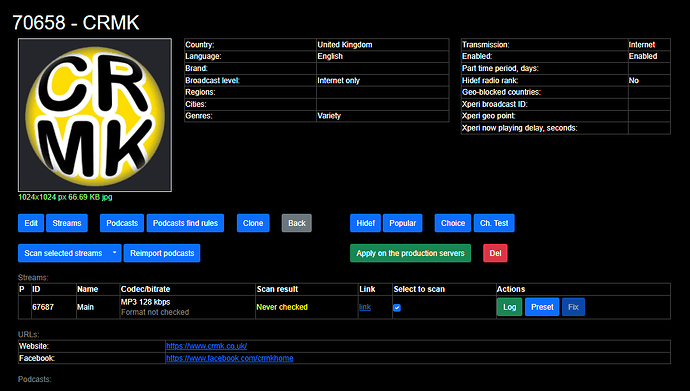Image resolution: width=690 pixels, height=391 pixels.
Task: Click the Popular button
Action: click(403, 223)
